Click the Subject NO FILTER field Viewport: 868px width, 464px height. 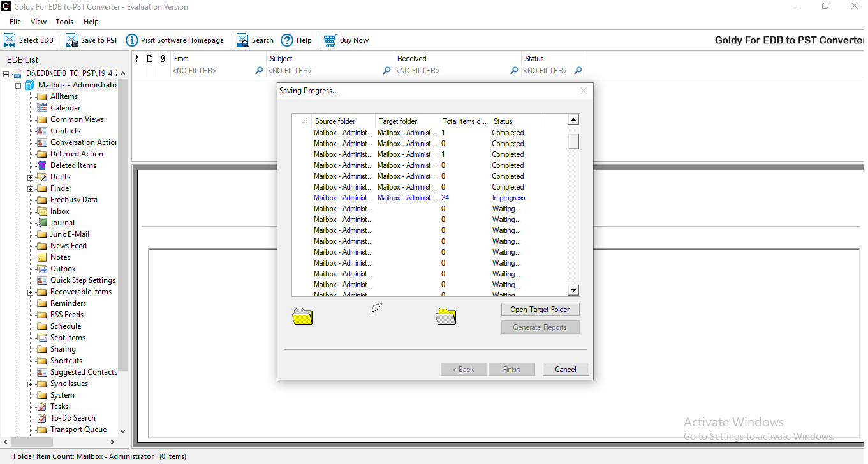click(324, 71)
